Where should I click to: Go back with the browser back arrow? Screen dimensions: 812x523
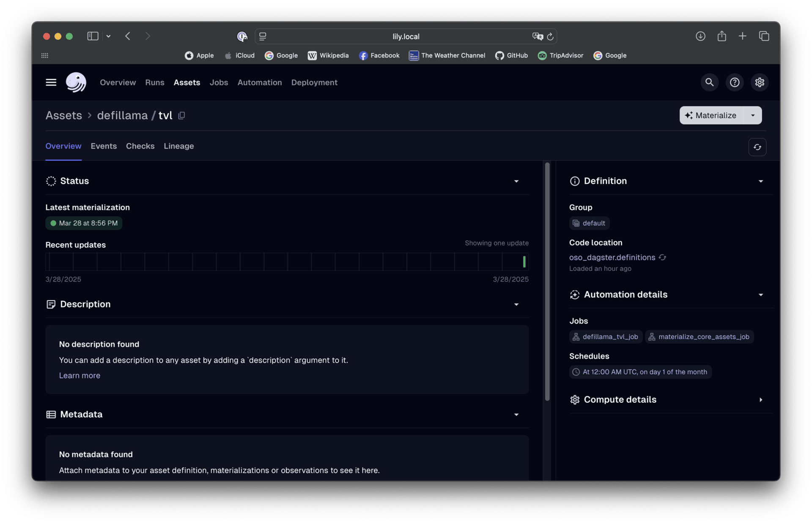(x=128, y=36)
